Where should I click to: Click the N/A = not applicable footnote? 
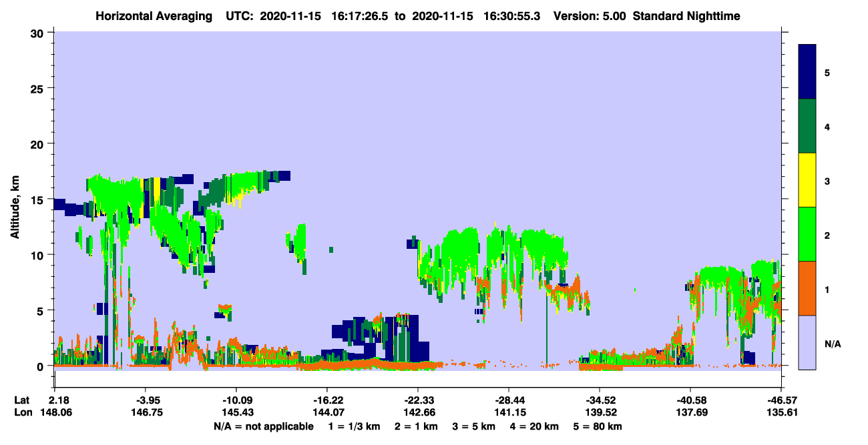click(263, 426)
